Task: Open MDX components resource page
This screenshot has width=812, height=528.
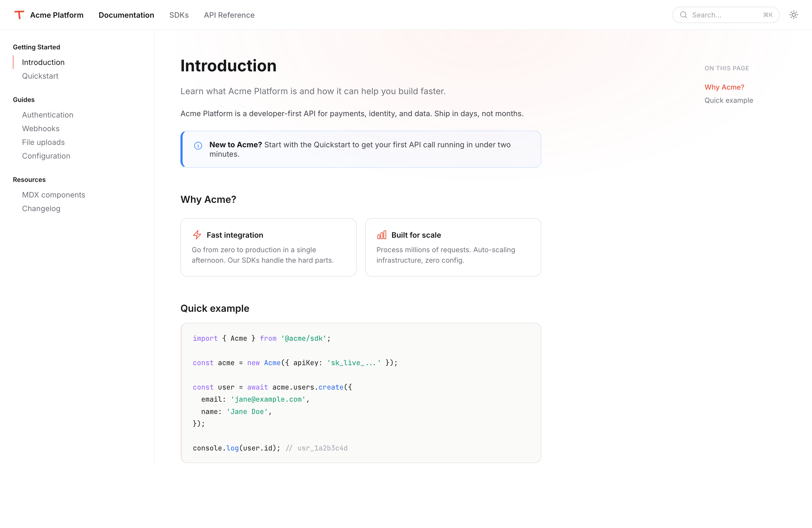Action: pyautogui.click(x=53, y=195)
